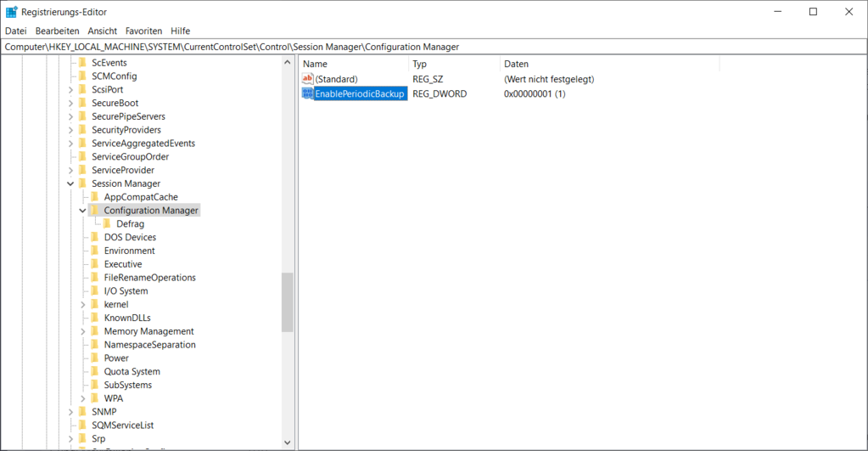
Task: Click the 0x00000001 (1) data cell
Action: 535,93
